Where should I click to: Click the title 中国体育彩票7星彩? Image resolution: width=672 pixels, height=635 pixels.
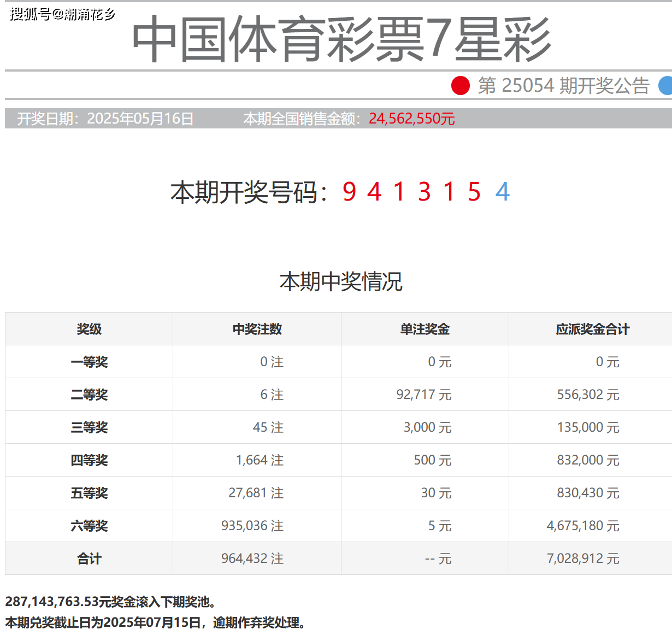(341, 39)
